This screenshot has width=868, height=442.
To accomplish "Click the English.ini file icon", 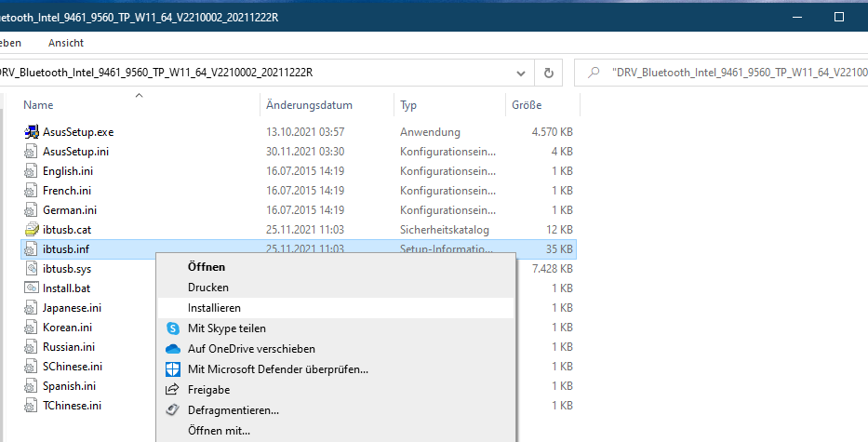I will 32,171.
